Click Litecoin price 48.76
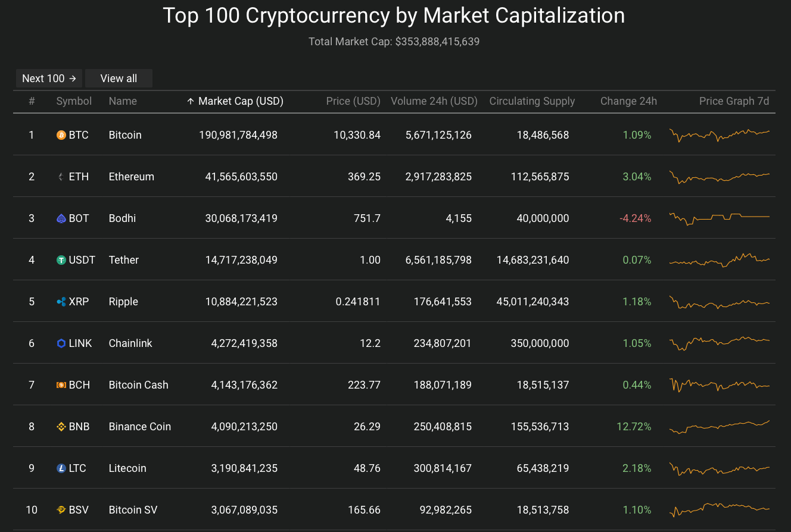This screenshot has height=532, width=791. (367, 468)
